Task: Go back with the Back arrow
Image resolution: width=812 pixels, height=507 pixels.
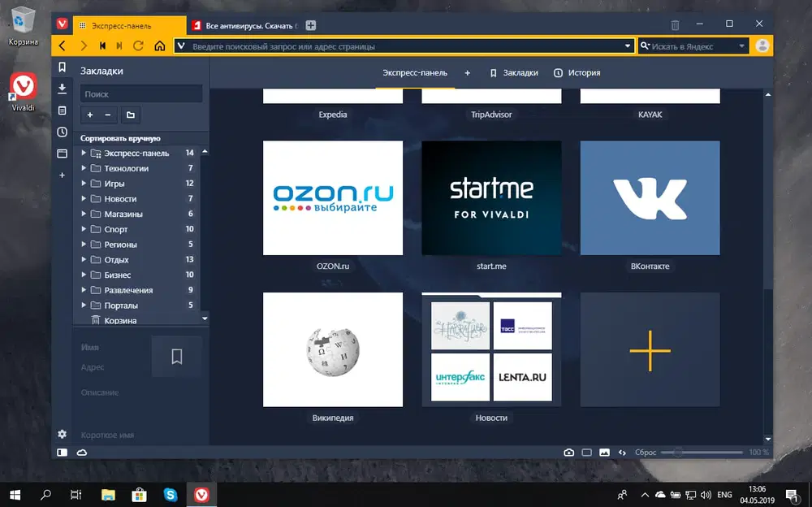Action: 63,46
